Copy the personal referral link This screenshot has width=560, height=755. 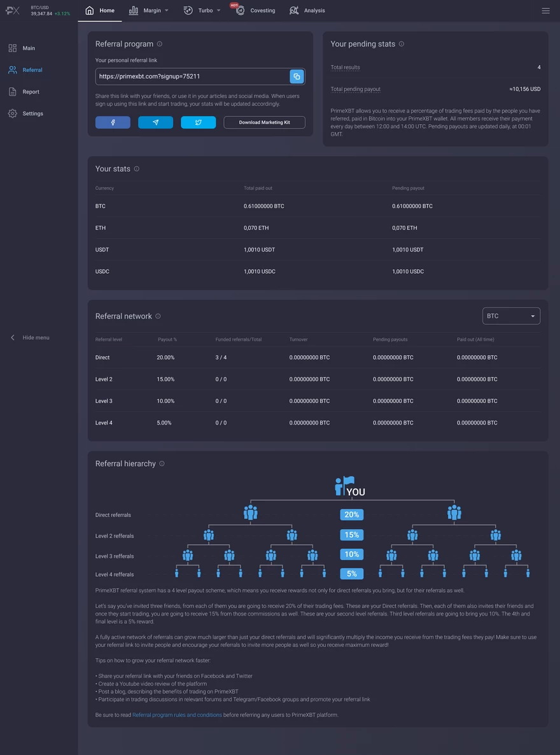click(297, 76)
